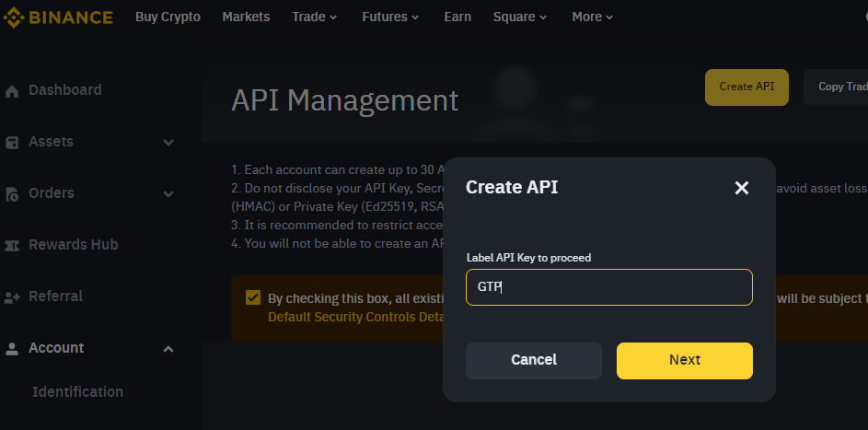Viewport: 868px width, 430px height.
Task: Click the Create API dialog title
Action: tap(512, 188)
